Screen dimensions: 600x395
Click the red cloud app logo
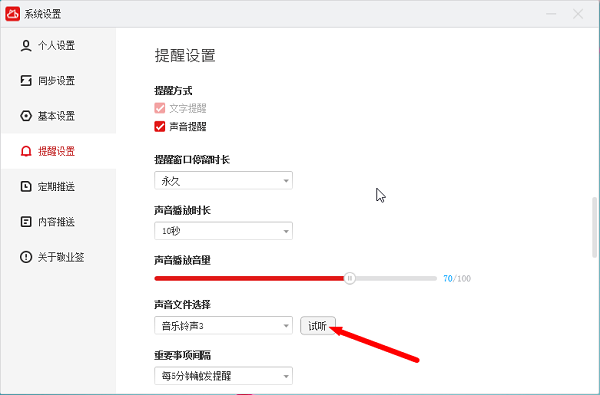(13, 14)
